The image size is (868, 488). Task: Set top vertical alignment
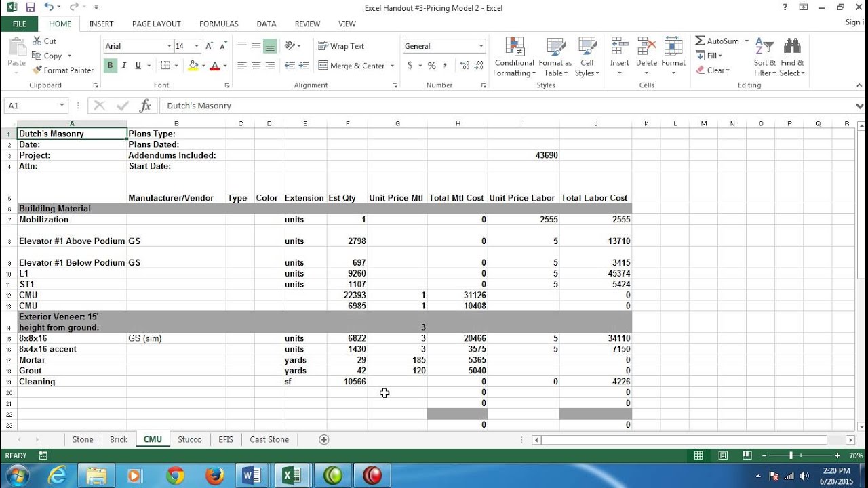(242, 46)
